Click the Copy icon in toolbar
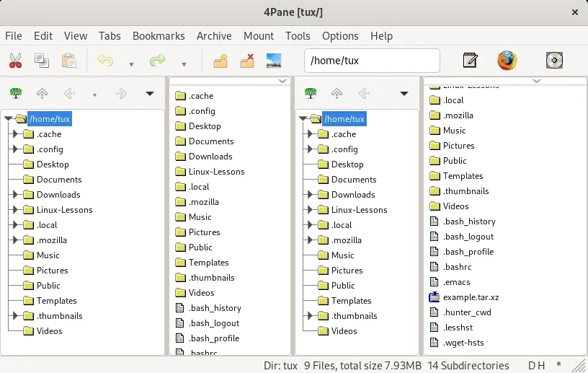 click(42, 61)
